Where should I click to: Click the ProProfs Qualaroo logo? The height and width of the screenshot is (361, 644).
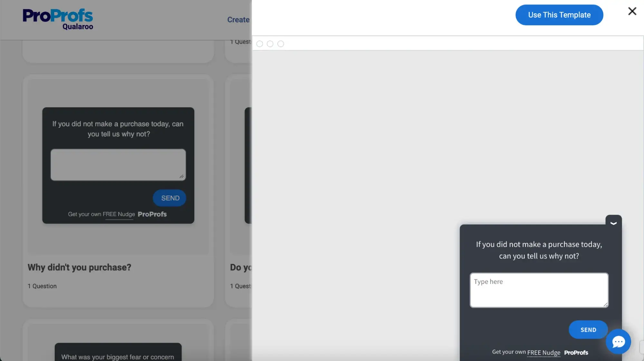coord(58,19)
